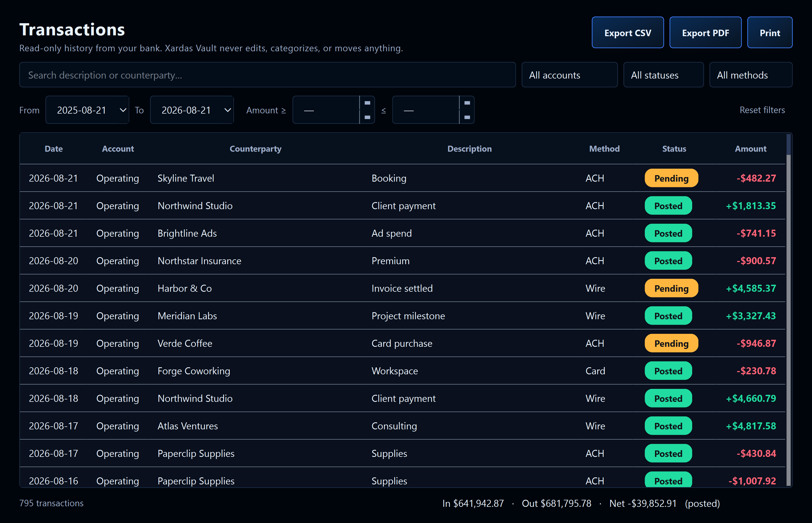
Task: Sort by the Account column header
Action: click(118, 149)
